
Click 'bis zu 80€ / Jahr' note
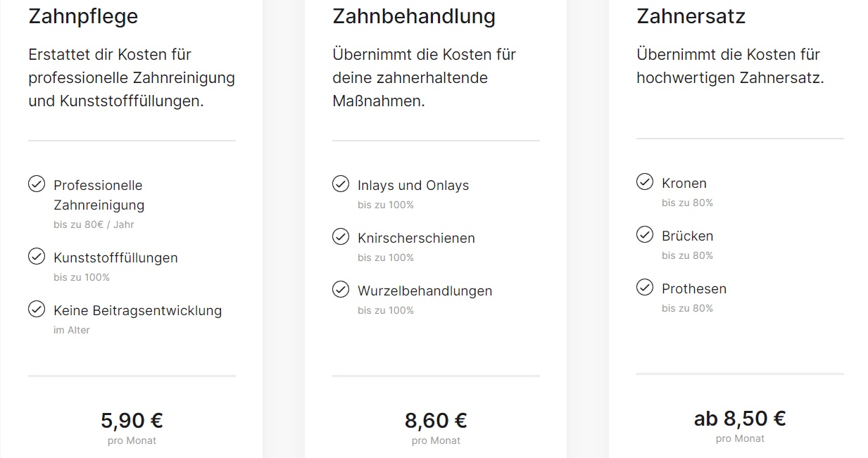click(x=94, y=224)
